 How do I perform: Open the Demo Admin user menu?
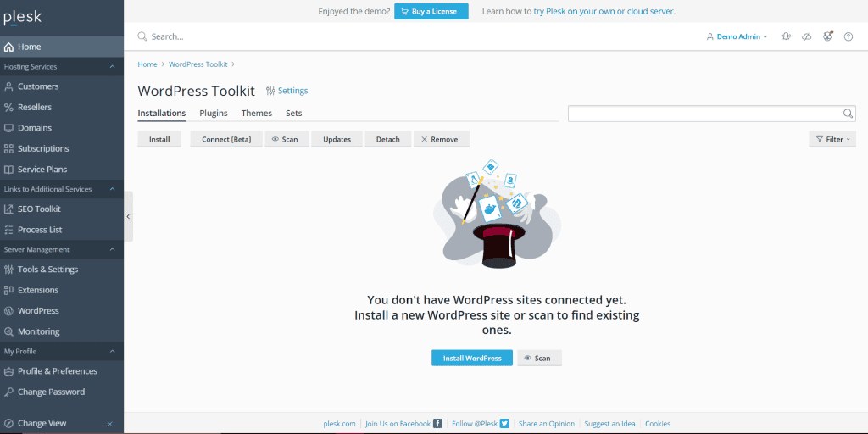pyautogui.click(x=737, y=36)
